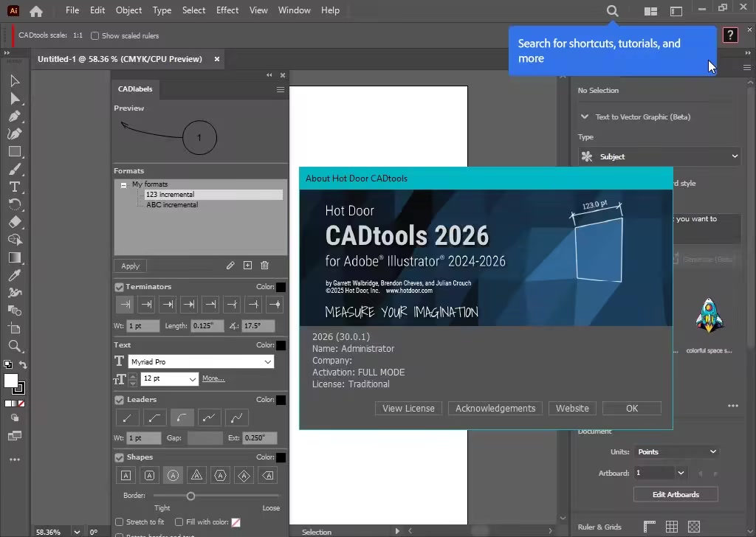The image size is (756, 537).
Task: Click the edit format pencil icon
Action: pyautogui.click(x=230, y=266)
